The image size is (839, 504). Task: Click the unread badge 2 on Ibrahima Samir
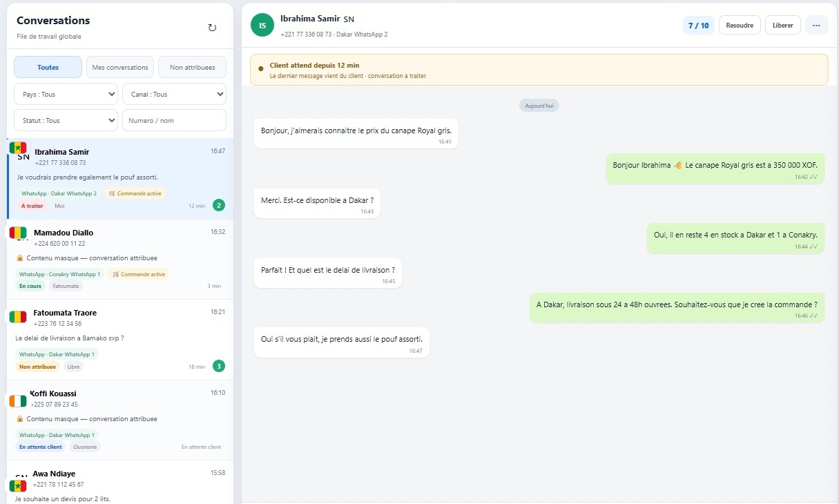[219, 205]
